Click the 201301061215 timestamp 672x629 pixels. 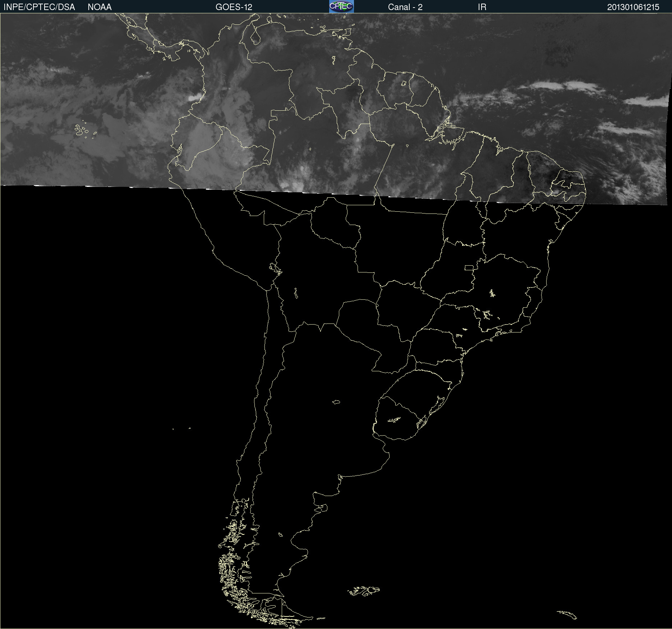pos(633,7)
